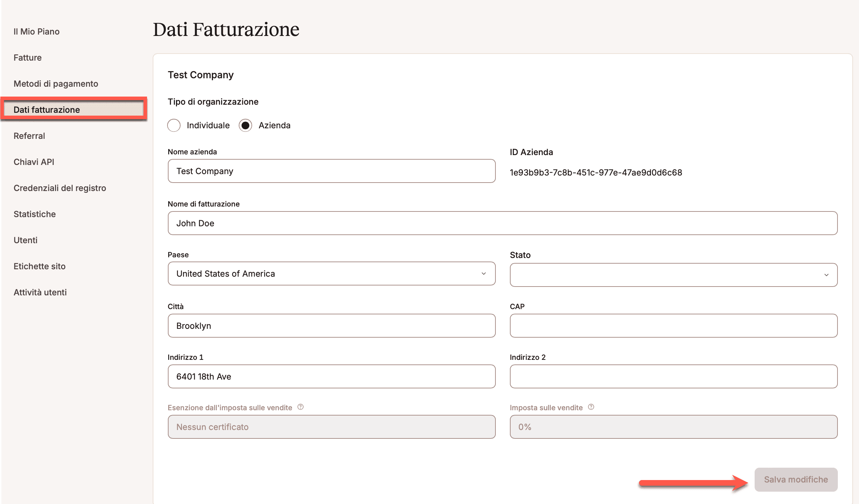Image resolution: width=859 pixels, height=504 pixels.
Task: Open the Referral link
Action: (29, 136)
